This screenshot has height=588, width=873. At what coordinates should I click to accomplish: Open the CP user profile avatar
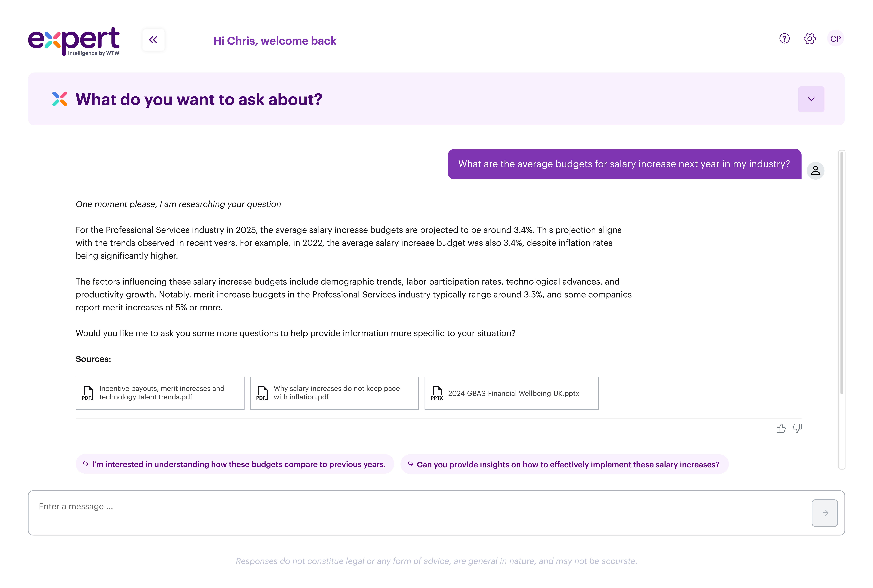(x=836, y=39)
